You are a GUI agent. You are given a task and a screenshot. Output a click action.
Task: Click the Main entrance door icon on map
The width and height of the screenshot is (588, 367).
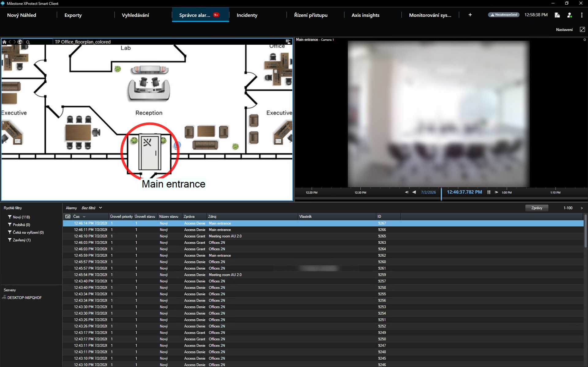tap(150, 152)
